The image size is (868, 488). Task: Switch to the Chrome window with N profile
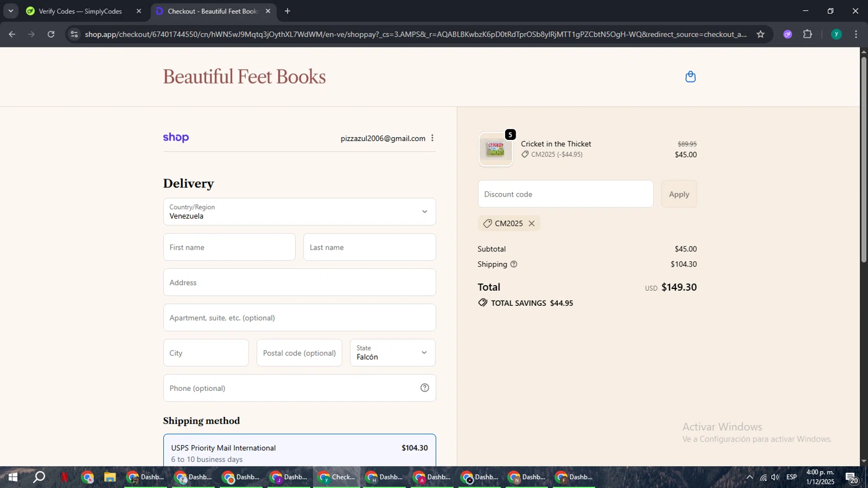[x=528, y=477]
